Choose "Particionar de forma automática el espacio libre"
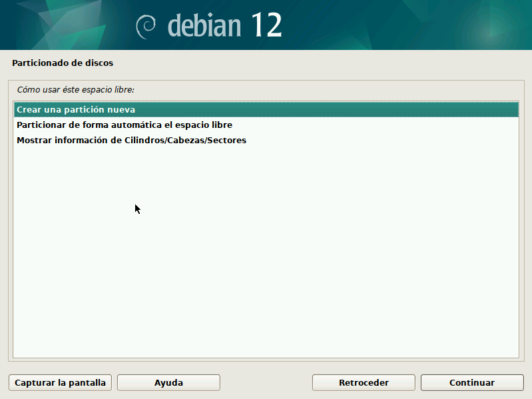This screenshot has height=399, width=532. pyautogui.click(x=125, y=125)
